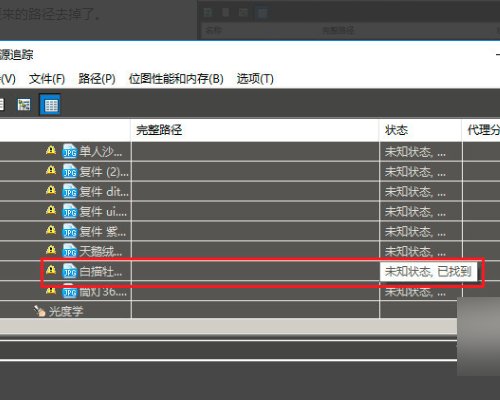The image size is (500, 400).
Task: Open the partially visible (V) menu
Action: point(8,79)
